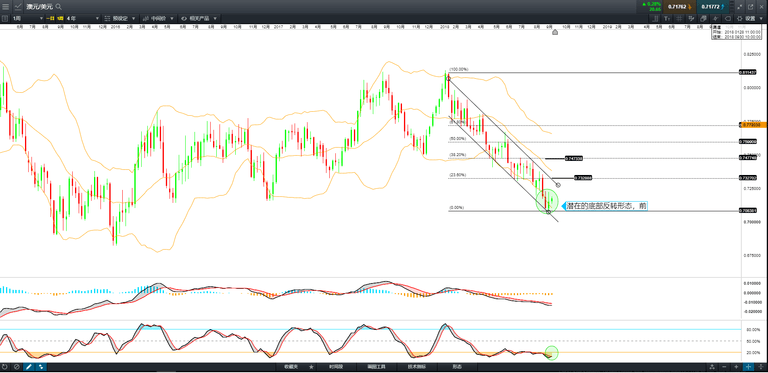Click the chart type icon beside the menu
Image resolution: width=768 pixels, height=373 pixels.
click(18, 7)
